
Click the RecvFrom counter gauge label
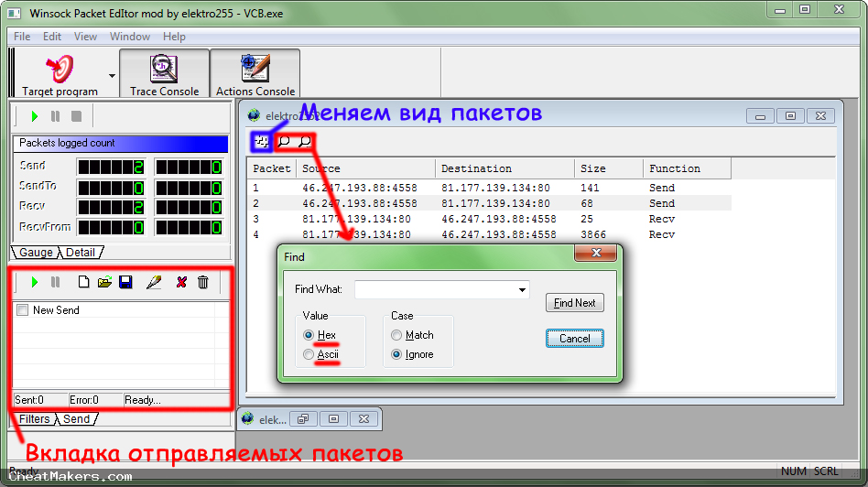pyautogui.click(x=45, y=227)
